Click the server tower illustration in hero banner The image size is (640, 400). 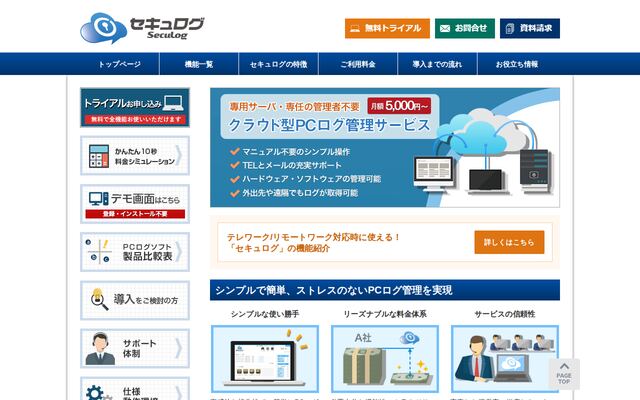point(536,169)
